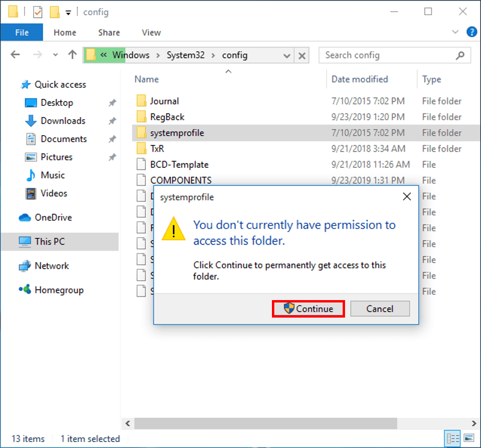Click the TxR folder icon
Screen dimensions: 481x448
pos(141,149)
